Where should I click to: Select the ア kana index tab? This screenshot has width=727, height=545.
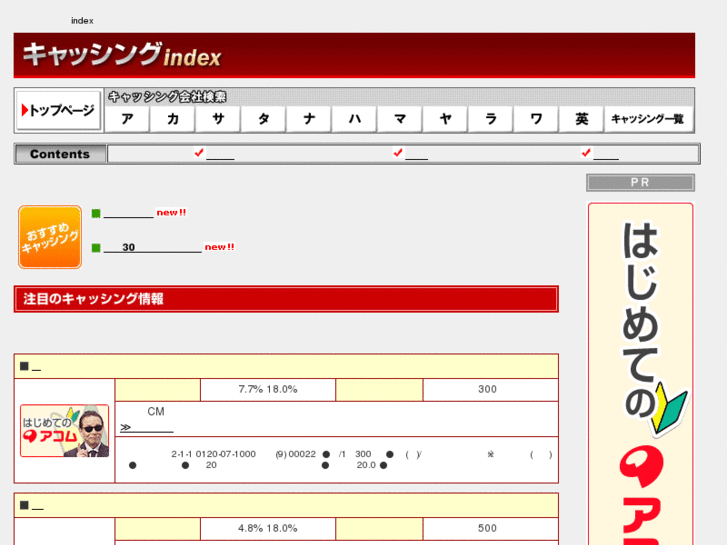click(127, 119)
